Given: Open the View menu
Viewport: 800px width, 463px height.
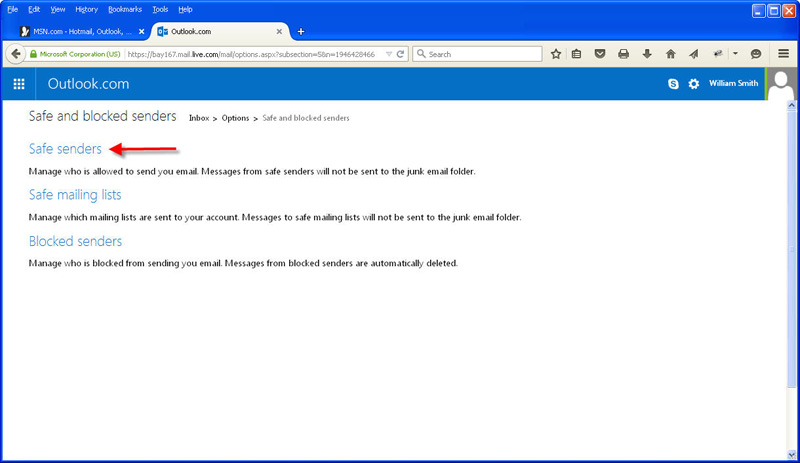Looking at the screenshot, I should 58,9.
